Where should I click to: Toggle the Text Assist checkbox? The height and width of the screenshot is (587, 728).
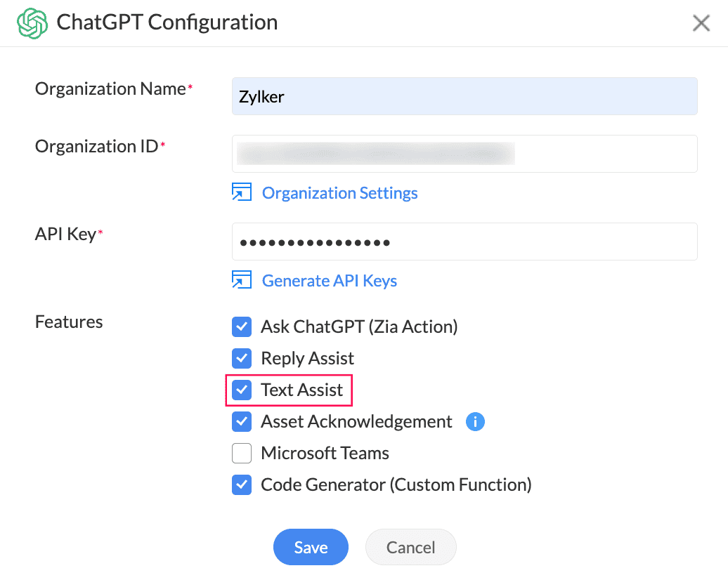(242, 390)
